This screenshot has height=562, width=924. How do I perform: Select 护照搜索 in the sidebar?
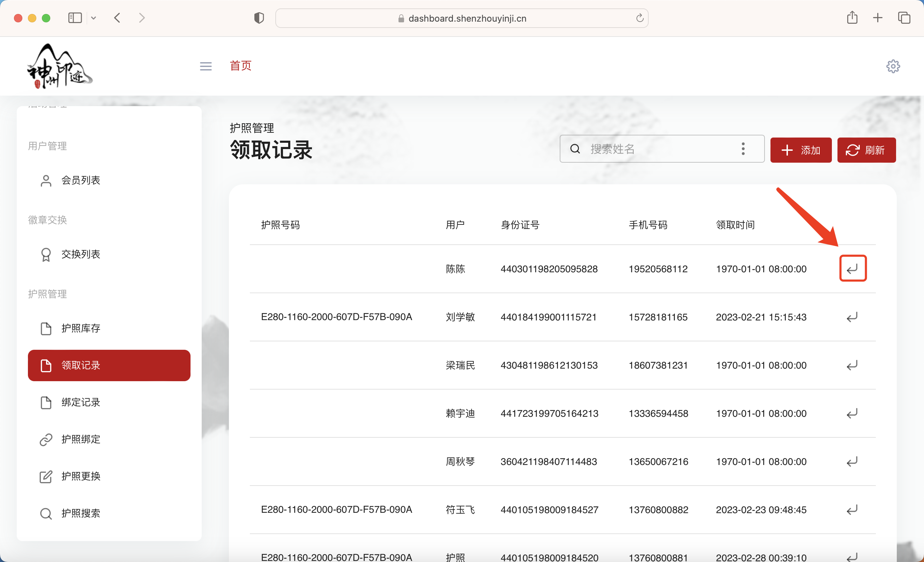pyautogui.click(x=81, y=513)
